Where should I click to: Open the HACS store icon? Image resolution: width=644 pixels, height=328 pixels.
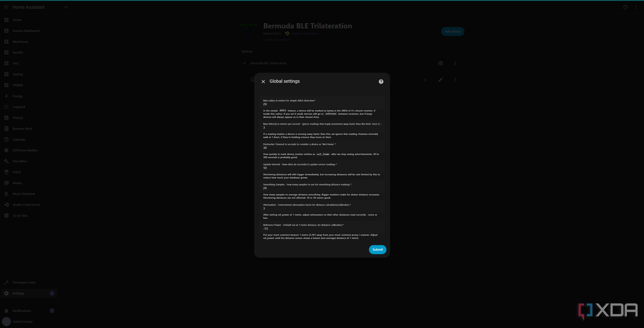coord(7,172)
